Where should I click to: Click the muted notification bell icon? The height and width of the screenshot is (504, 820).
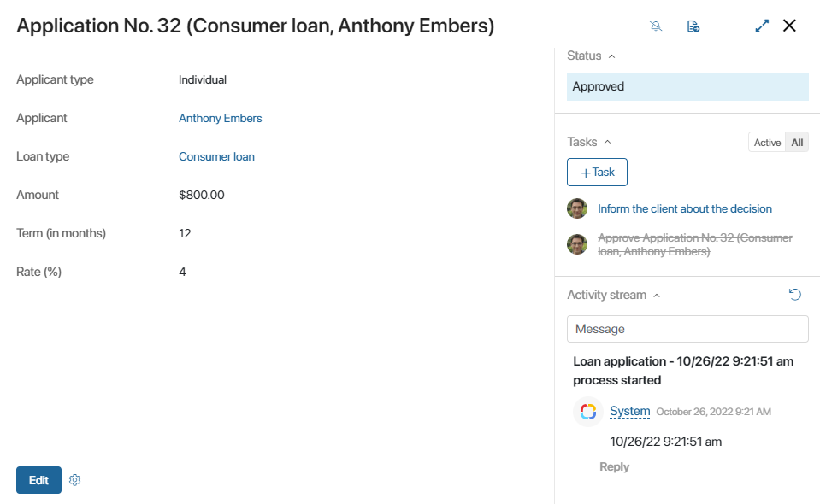pos(656,26)
